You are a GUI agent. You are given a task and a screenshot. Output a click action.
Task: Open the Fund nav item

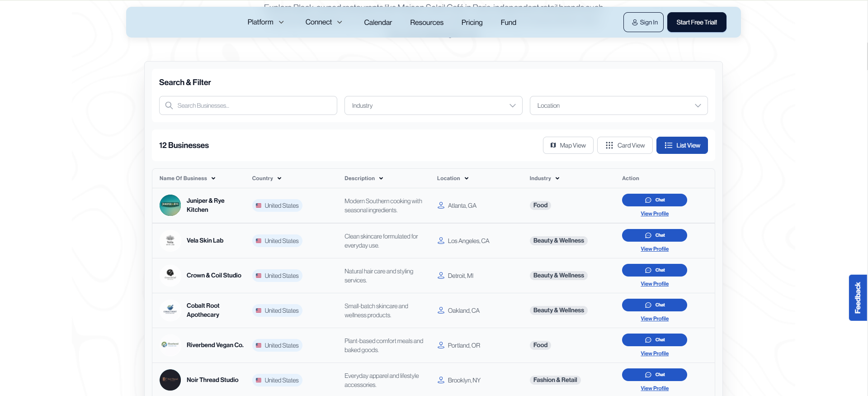coord(508,22)
